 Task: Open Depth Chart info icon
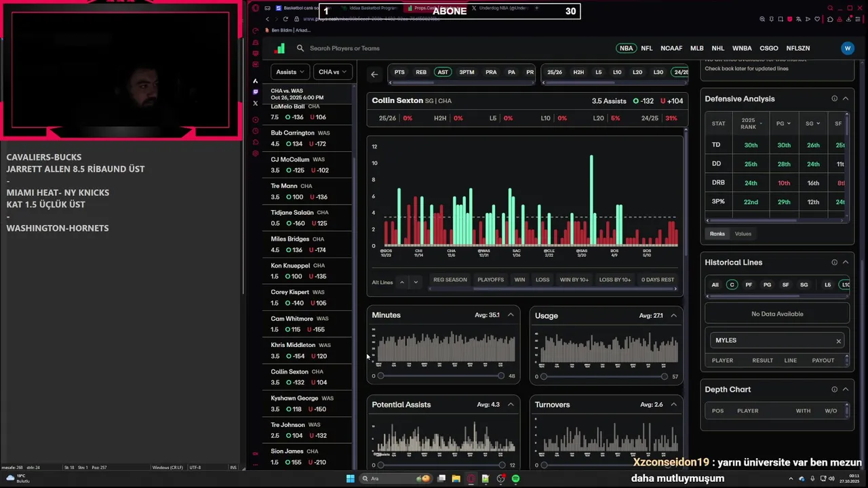(834, 390)
